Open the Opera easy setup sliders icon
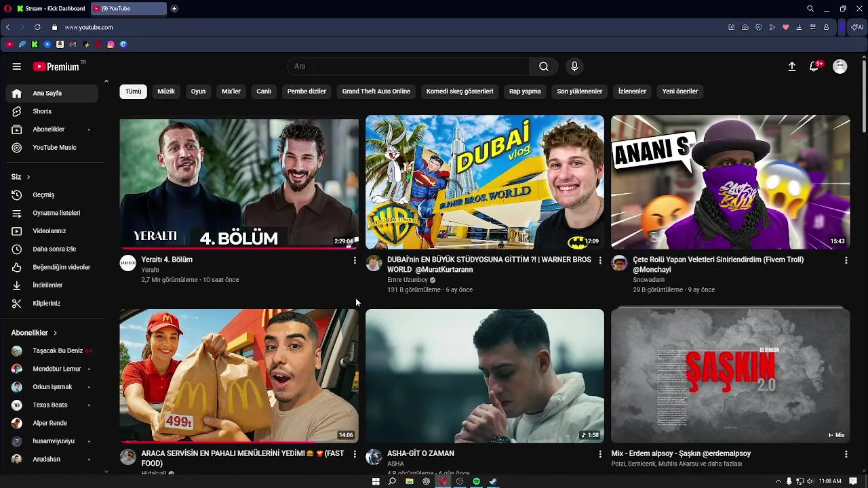The width and height of the screenshot is (868, 488). click(x=813, y=27)
